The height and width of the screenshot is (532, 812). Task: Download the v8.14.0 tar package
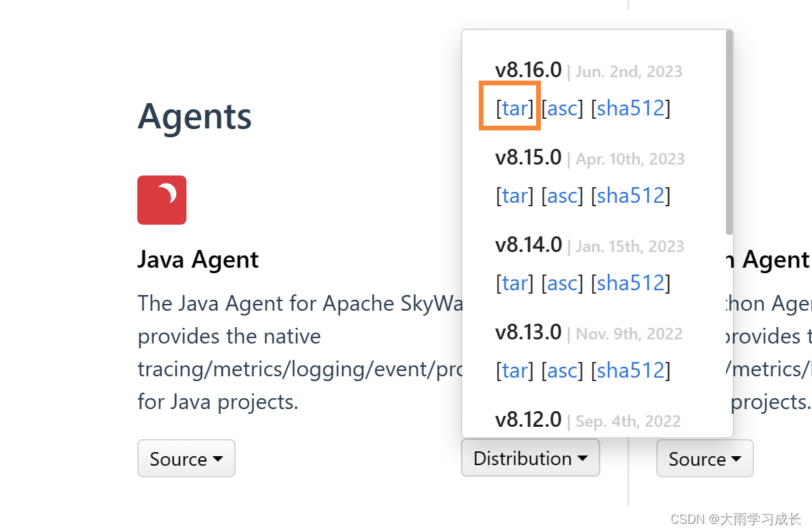(x=515, y=283)
